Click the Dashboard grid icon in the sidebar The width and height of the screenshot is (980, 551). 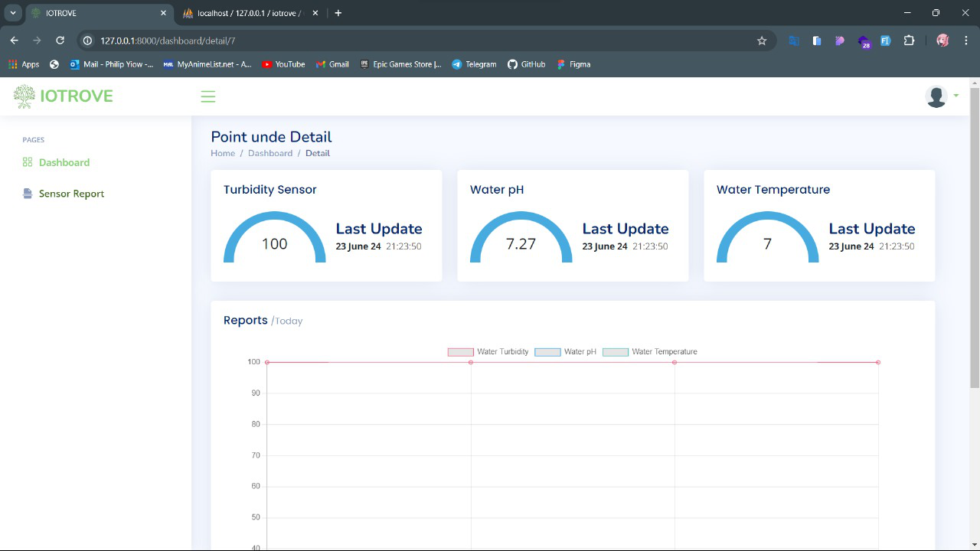coord(28,162)
